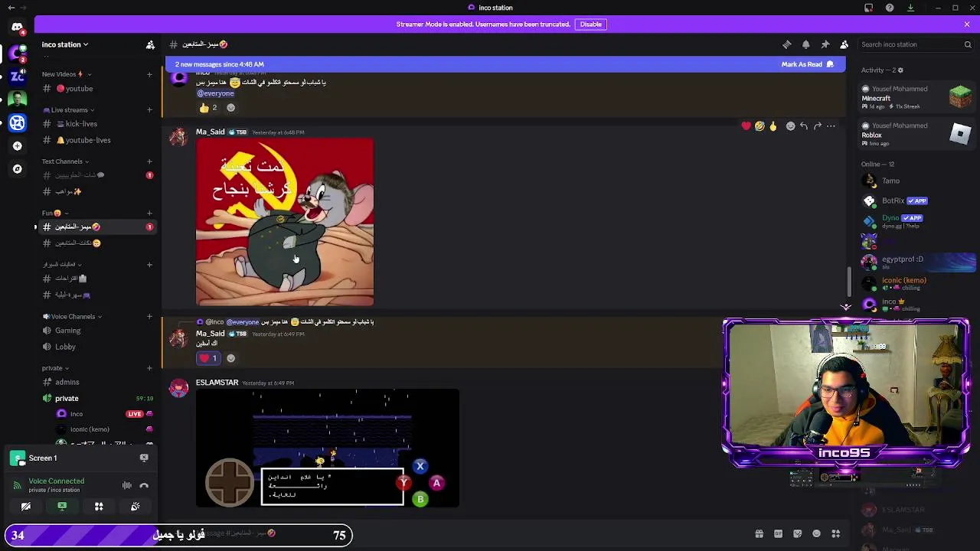Viewport: 980px width, 551px height.
Task: Add heart quick reaction on hovered message
Action: pyautogui.click(x=746, y=126)
